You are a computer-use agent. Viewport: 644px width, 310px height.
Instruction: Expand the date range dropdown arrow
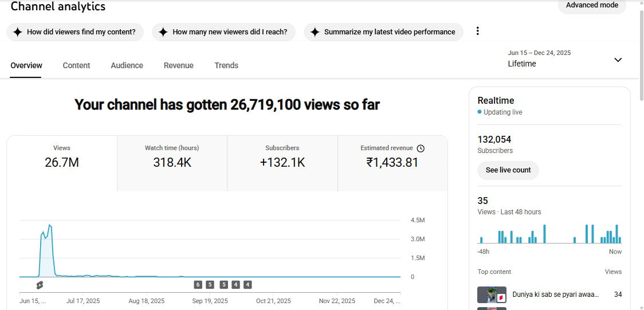click(x=618, y=60)
